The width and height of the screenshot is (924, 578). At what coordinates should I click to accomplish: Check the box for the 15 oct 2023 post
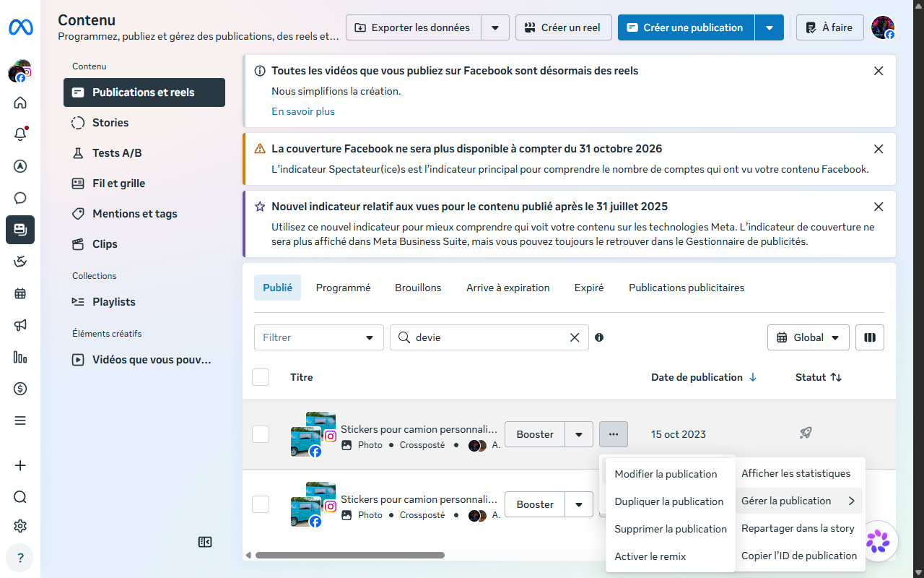(261, 434)
